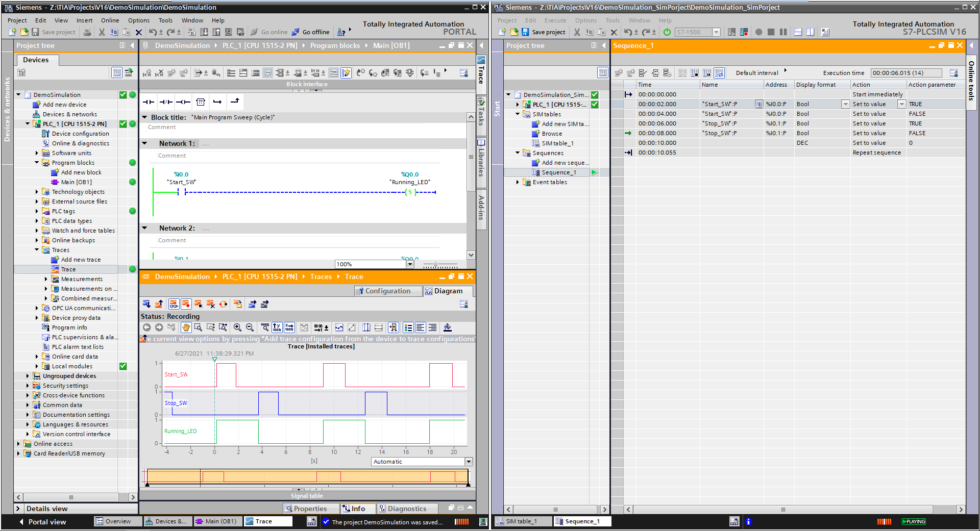Click the close branch instruction icon

[235, 102]
